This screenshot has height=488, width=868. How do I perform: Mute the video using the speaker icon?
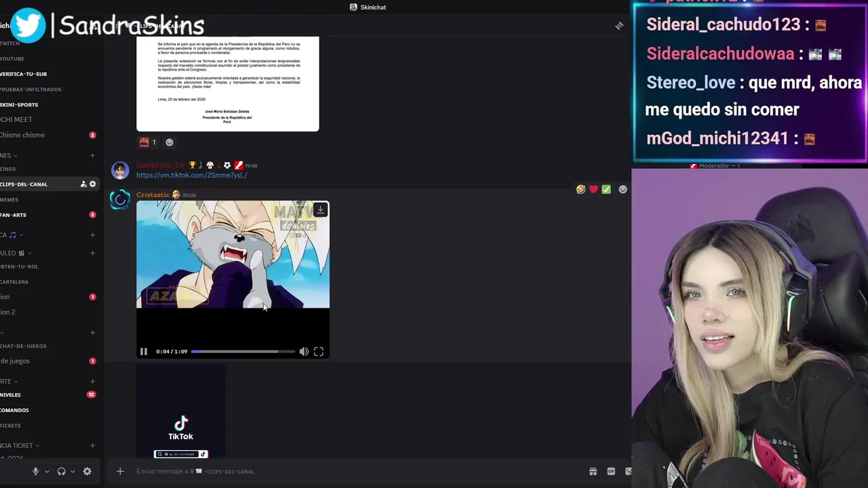click(304, 351)
